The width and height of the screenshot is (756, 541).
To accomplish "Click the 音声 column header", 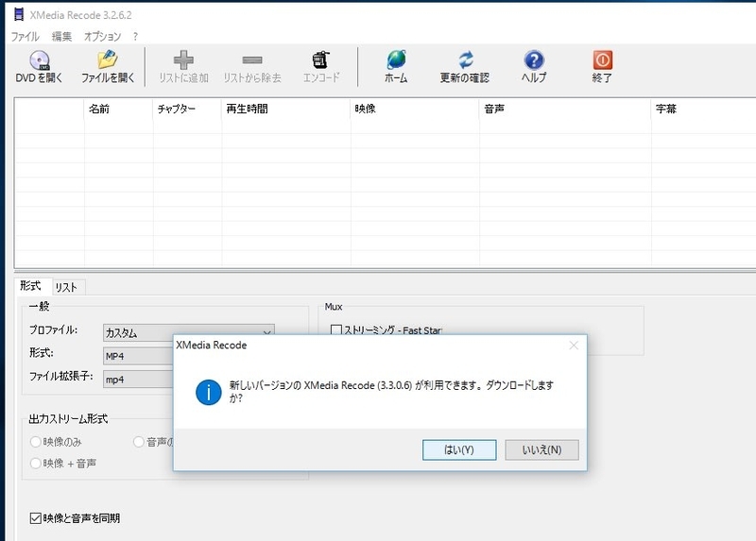I will coord(565,109).
